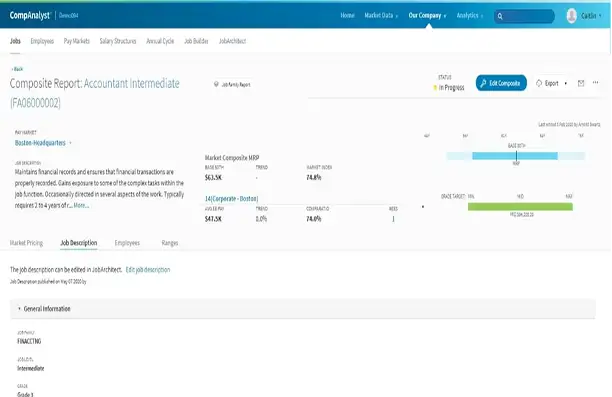This screenshot has width=612, height=397.
Task: Open the Pay Markets tab
Action: (x=76, y=41)
